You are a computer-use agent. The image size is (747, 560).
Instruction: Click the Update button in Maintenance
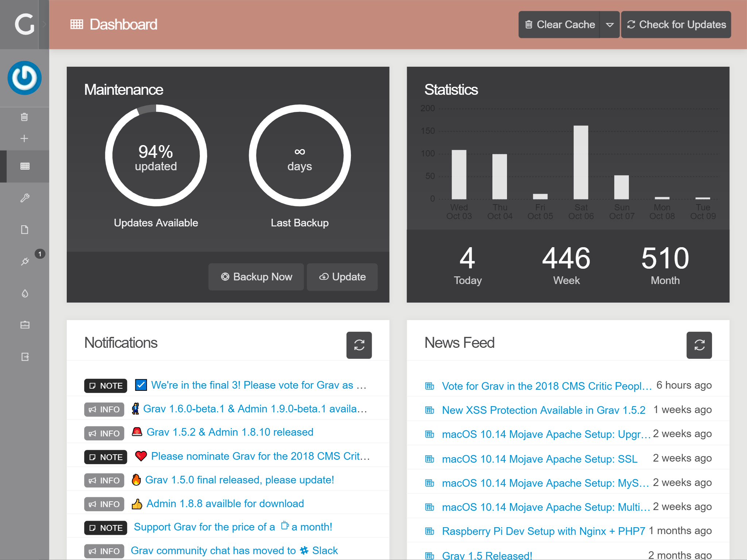point(342,277)
